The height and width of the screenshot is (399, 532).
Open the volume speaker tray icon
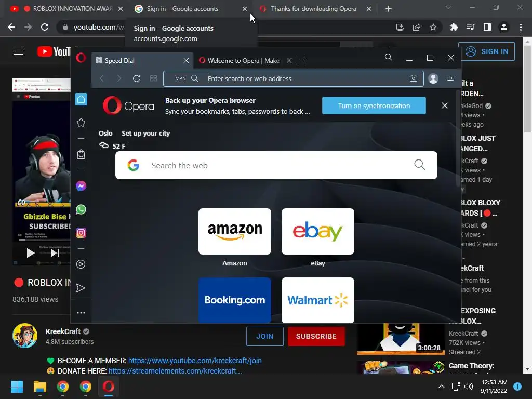tap(469, 387)
